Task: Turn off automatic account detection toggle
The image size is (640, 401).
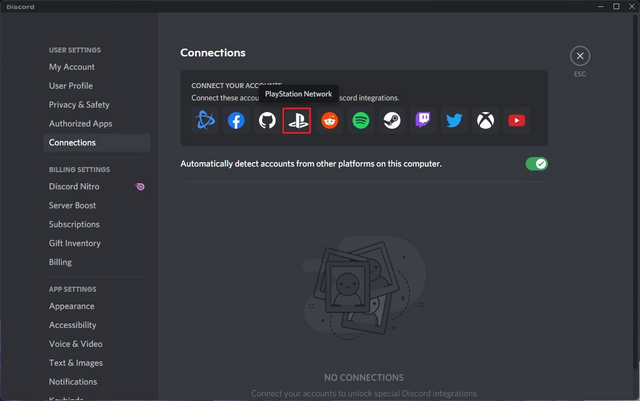Action: click(536, 164)
